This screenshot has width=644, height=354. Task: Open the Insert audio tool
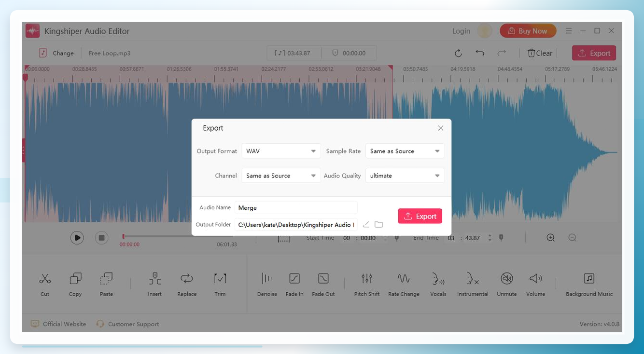point(155,284)
